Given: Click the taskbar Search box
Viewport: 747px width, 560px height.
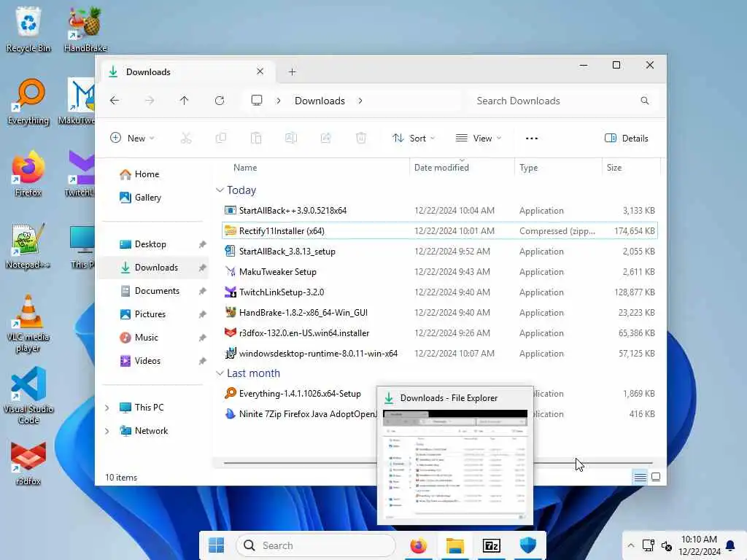Looking at the screenshot, I should coord(315,545).
